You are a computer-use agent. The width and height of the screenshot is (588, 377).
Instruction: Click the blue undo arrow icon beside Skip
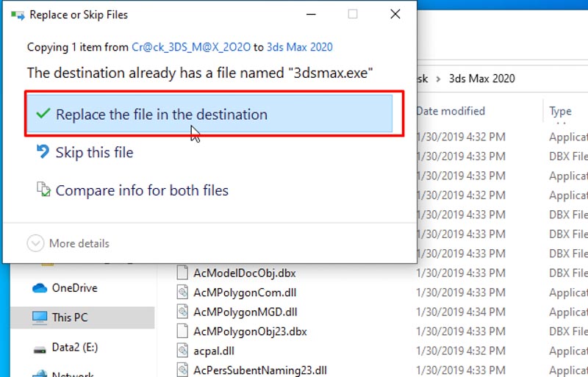pos(43,152)
